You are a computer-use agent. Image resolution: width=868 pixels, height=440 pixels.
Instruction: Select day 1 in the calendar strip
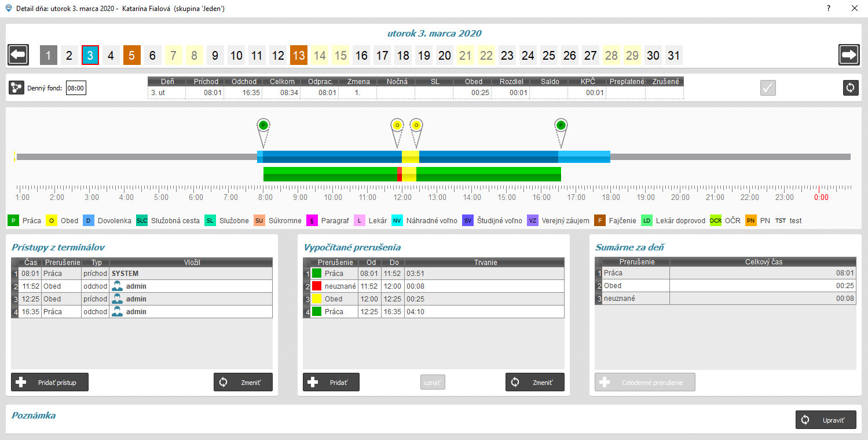[49, 55]
